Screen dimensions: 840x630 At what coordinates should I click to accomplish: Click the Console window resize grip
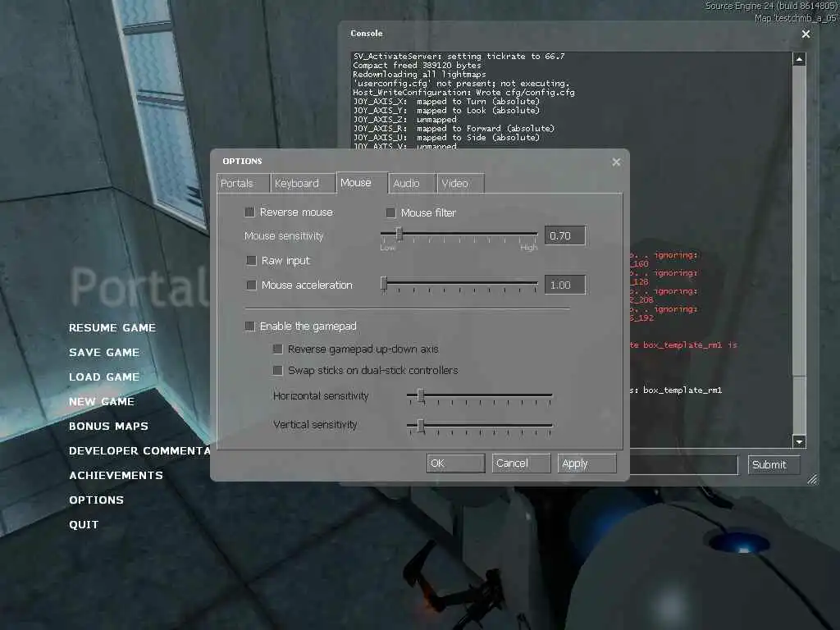813,479
